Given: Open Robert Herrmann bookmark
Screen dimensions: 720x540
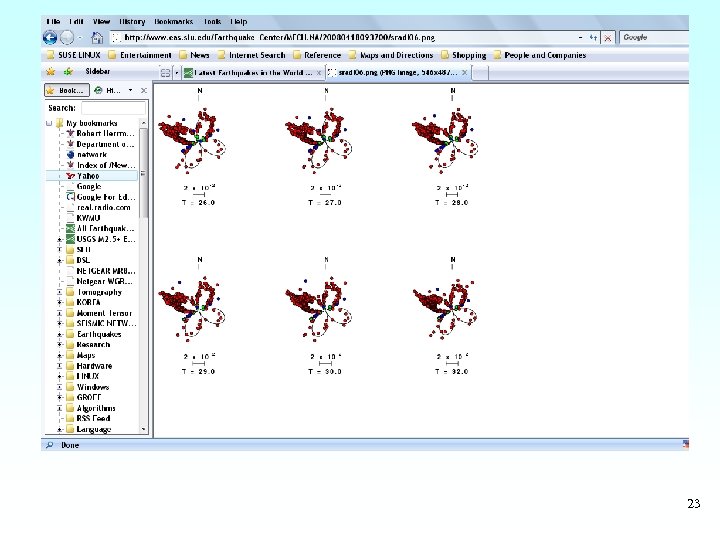Looking at the screenshot, I should (x=101, y=134).
